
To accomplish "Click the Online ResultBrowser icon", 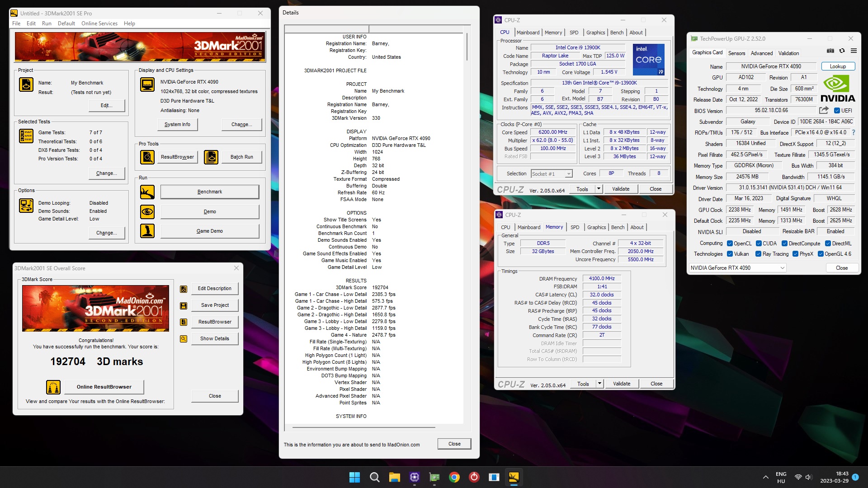I will [x=53, y=387].
